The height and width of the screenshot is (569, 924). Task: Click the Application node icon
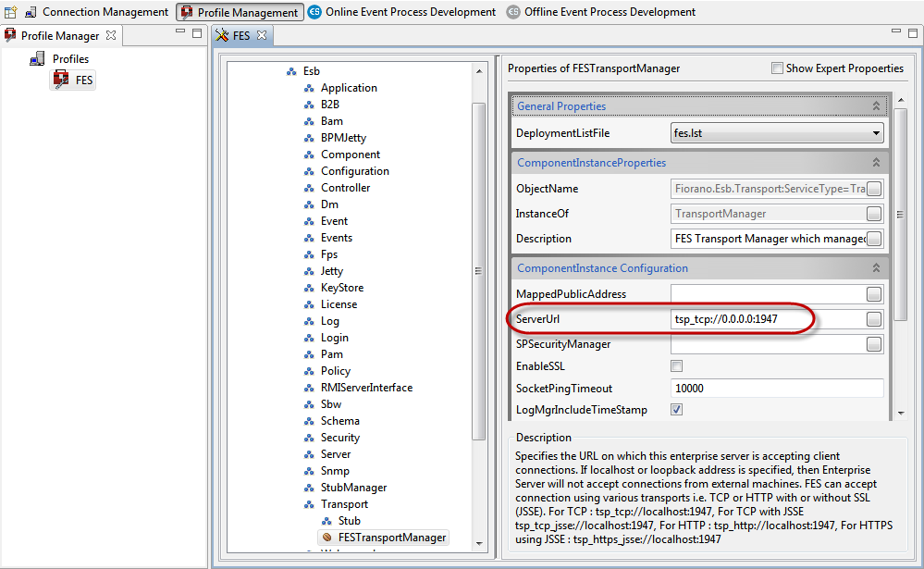click(309, 89)
